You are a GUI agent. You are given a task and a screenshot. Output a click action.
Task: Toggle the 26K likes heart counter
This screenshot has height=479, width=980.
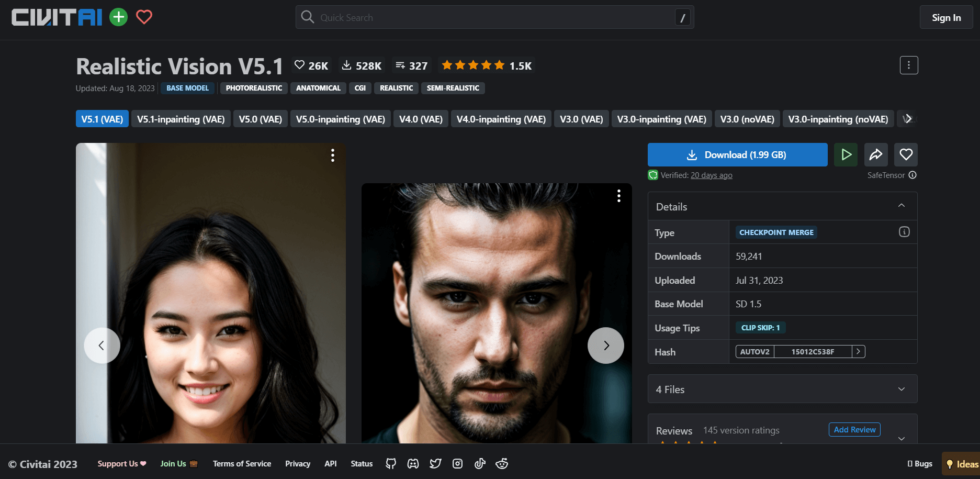pos(311,65)
